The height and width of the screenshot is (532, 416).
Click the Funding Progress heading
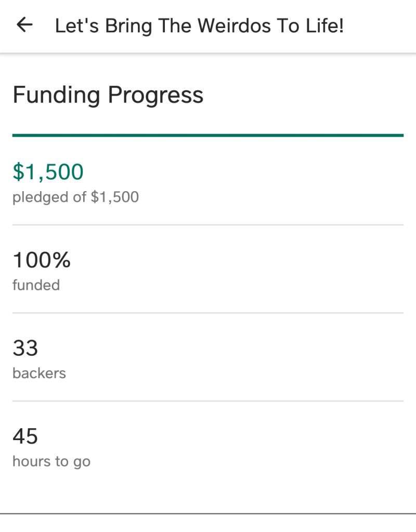point(108,95)
